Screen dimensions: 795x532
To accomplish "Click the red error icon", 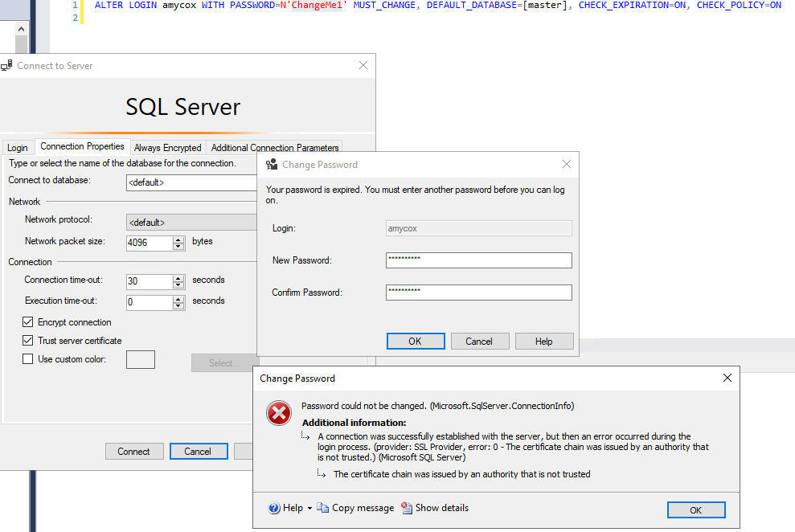I will tap(279, 413).
